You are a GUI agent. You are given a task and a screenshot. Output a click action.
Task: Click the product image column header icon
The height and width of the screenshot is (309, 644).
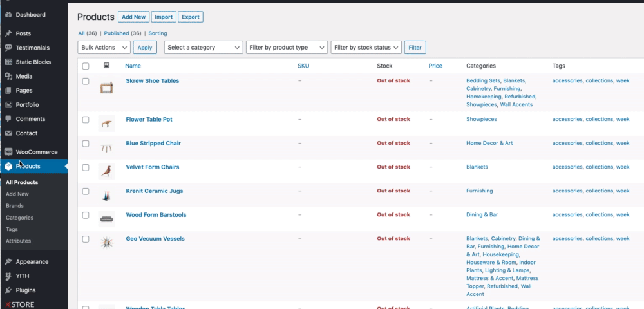[106, 65]
